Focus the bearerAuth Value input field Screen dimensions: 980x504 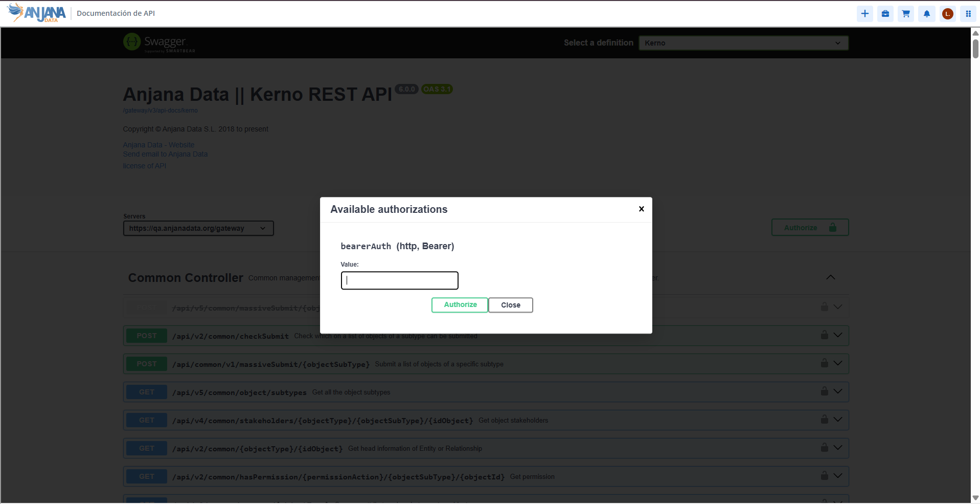point(400,280)
